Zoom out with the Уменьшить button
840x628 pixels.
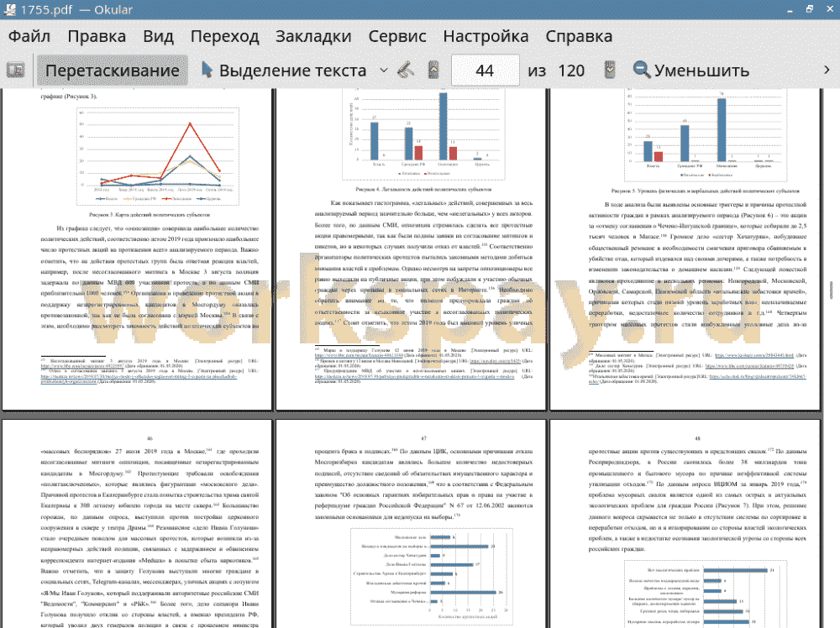(691, 71)
